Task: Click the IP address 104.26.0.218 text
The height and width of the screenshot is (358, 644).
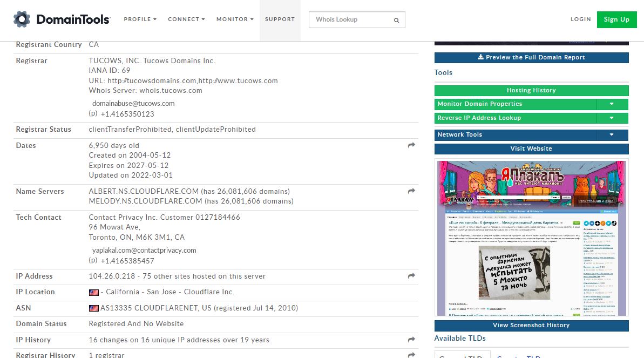Action: tap(112, 276)
